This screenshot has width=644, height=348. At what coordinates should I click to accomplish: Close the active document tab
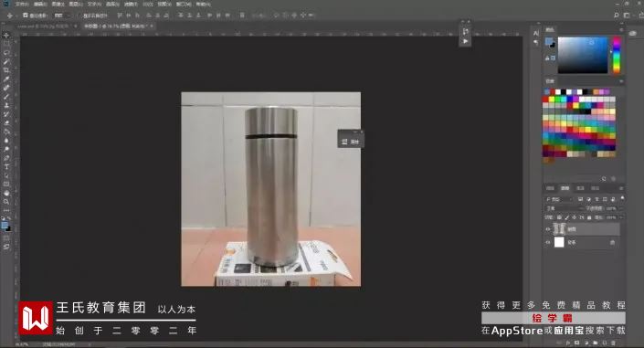point(152,26)
